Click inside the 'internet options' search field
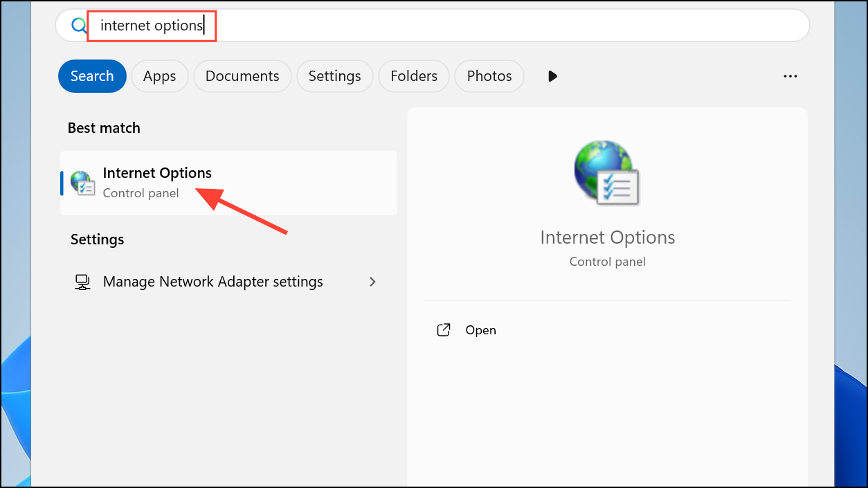Screen dimensions: 868x488 pos(443,26)
